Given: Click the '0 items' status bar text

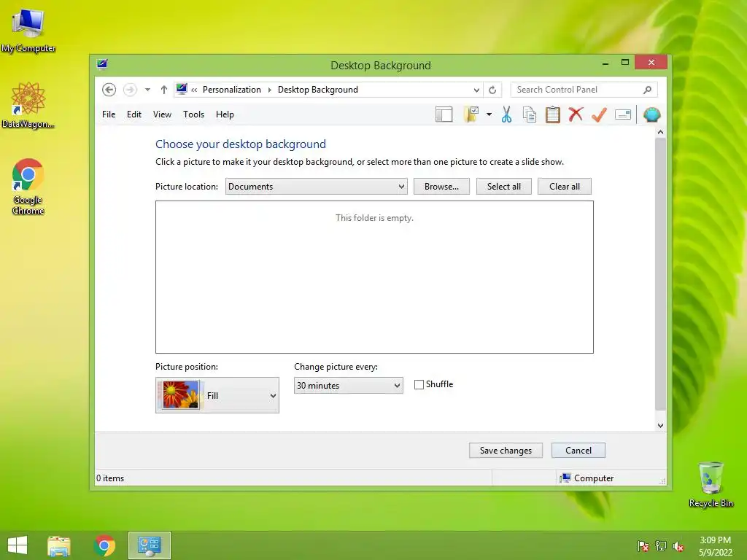Looking at the screenshot, I should pos(110,478).
